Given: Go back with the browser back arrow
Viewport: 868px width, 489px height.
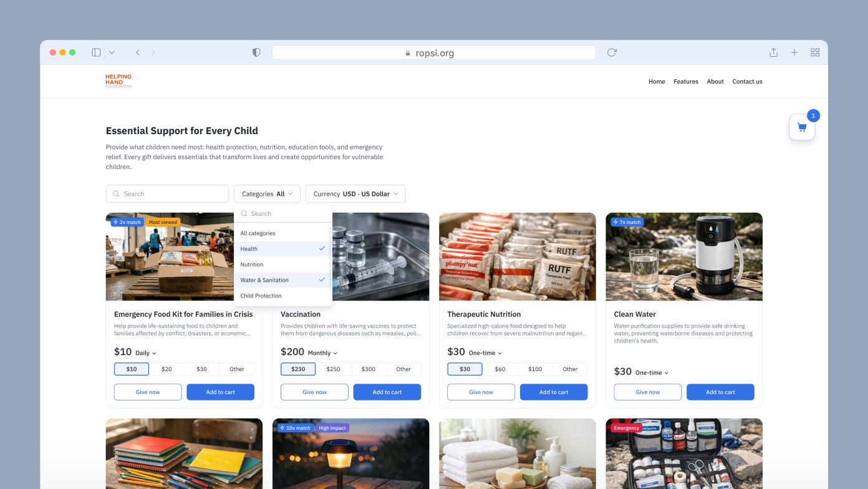Looking at the screenshot, I should coord(138,52).
